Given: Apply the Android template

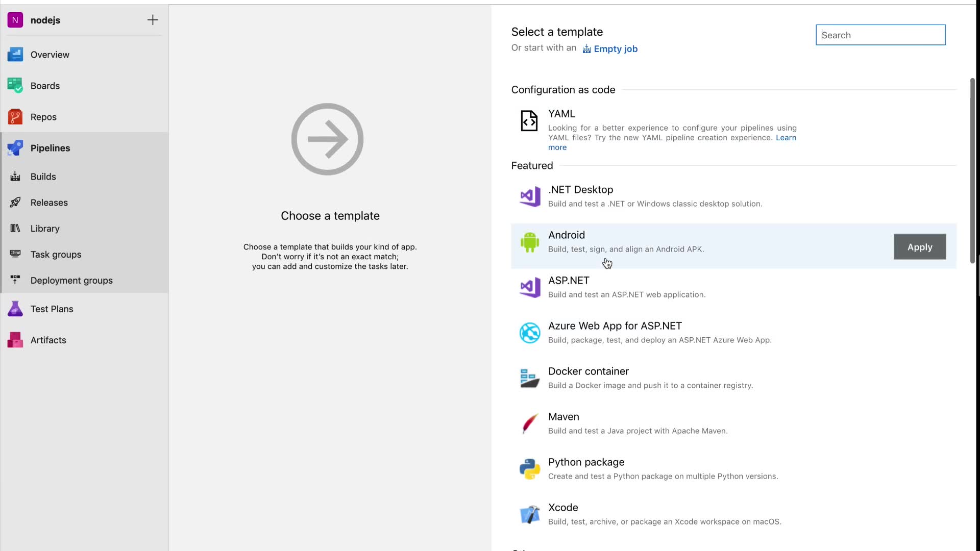Looking at the screenshot, I should tap(919, 247).
